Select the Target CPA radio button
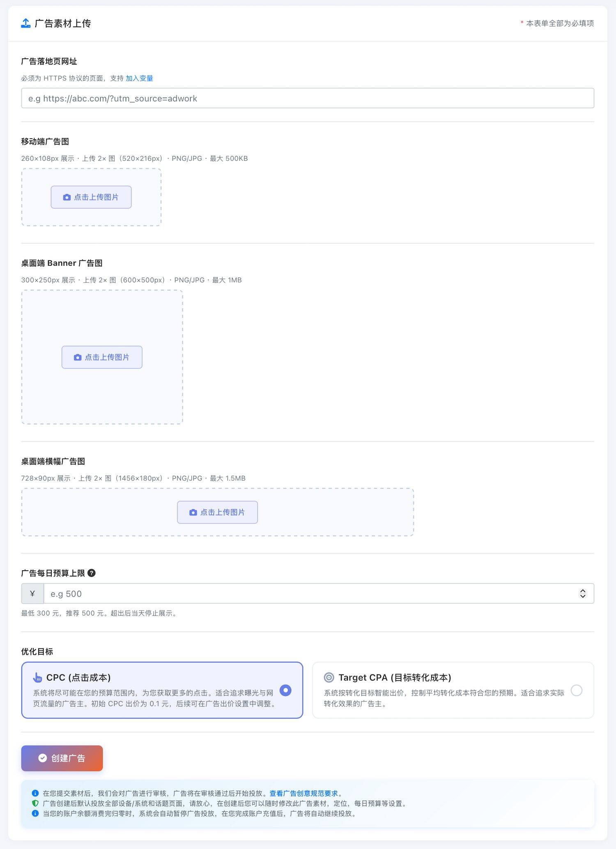Viewport: 616px width, 849px height. pyautogui.click(x=577, y=690)
